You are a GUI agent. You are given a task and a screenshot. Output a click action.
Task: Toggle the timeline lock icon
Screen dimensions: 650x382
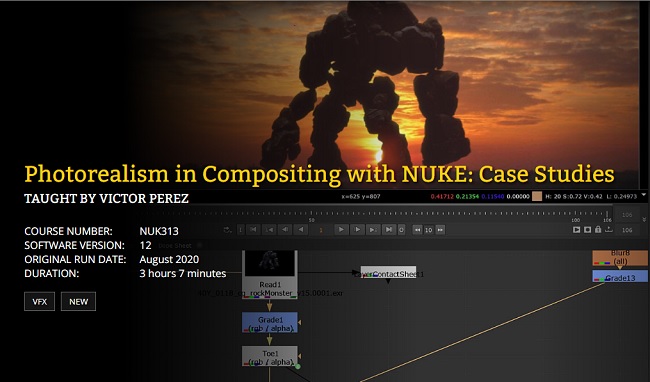pyautogui.click(x=598, y=229)
